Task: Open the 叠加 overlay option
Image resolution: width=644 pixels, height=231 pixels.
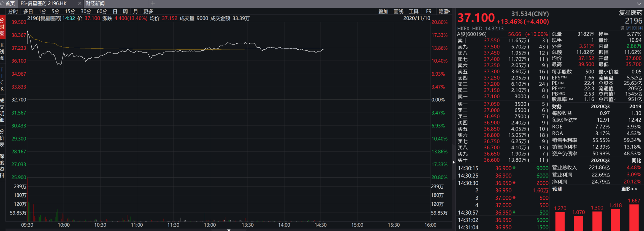Action: [383, 11]
